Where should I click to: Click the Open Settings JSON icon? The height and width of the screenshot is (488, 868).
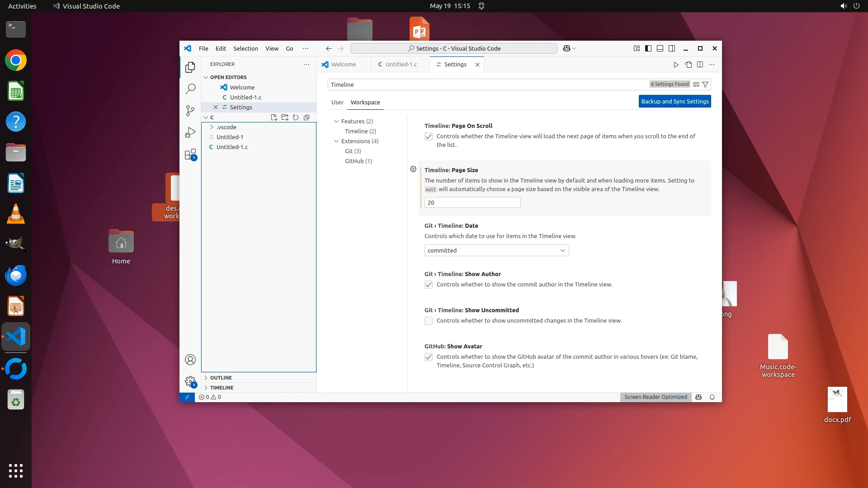689,65
